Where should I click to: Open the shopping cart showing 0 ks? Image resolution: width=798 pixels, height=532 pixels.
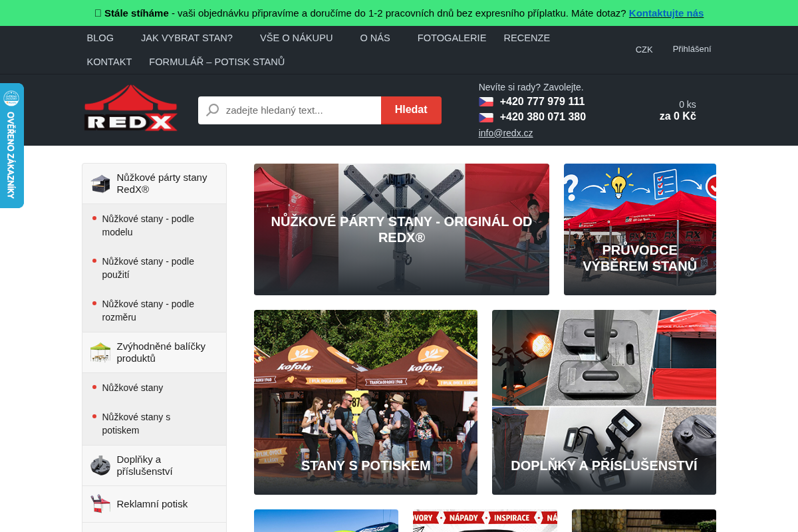(678, 110)
